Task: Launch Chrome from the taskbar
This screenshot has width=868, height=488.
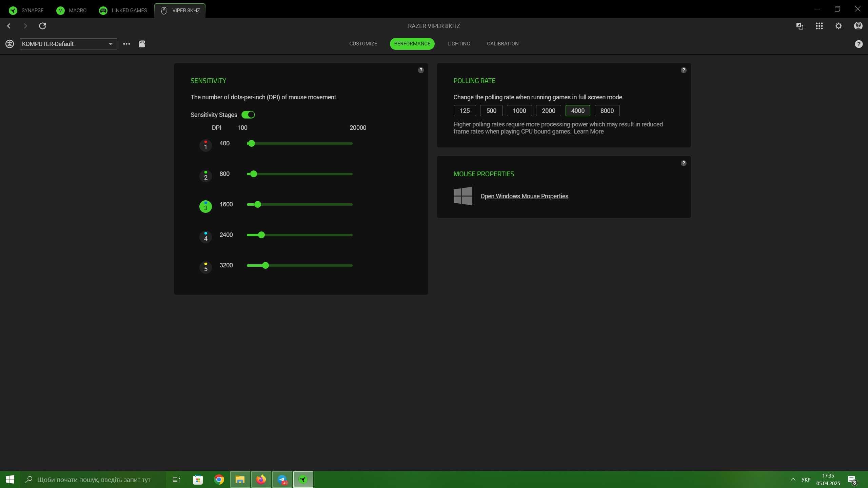Action: (x=219, y=480)
